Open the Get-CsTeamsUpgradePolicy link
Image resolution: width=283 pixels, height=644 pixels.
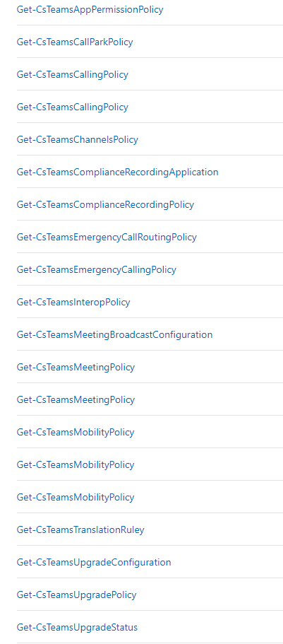[x=76, y=595]
